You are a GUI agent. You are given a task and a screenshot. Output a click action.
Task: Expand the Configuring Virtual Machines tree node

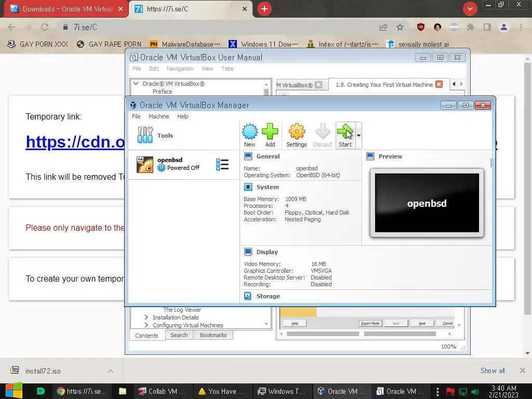[x=146, y=325]
